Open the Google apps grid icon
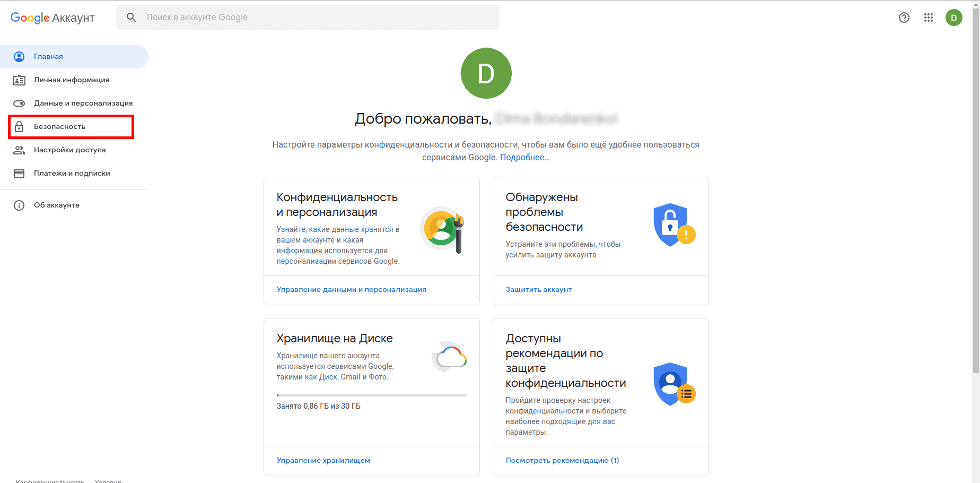The width and height of the screenshot is (980, 483). click(928, 18)
